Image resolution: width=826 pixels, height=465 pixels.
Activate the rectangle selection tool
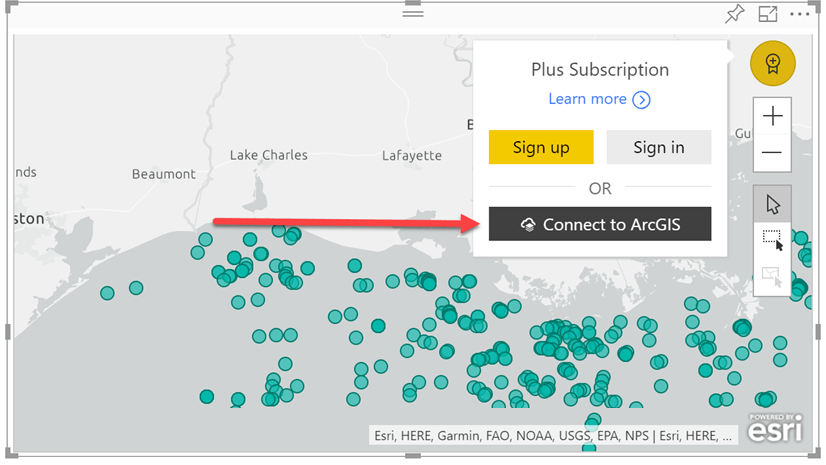point(772,240)
